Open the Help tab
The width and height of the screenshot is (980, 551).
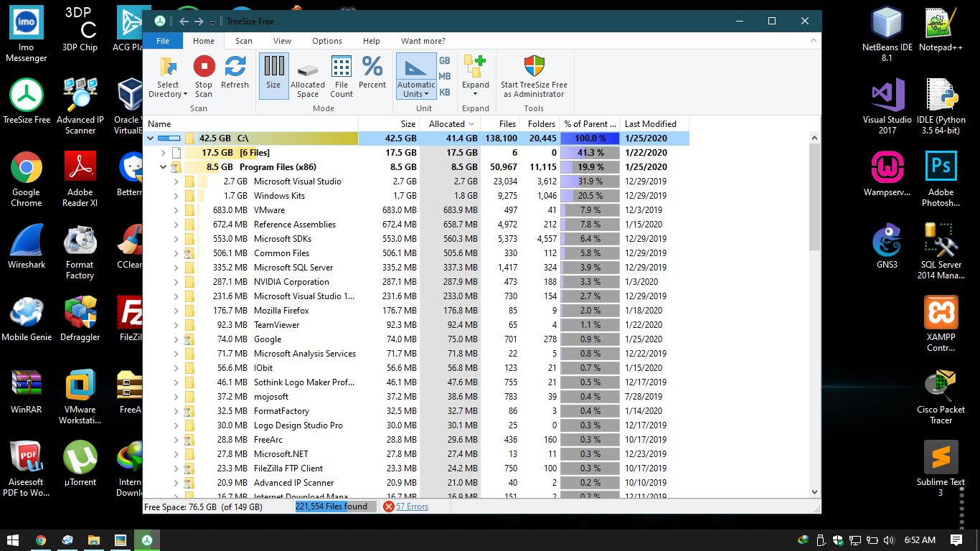click(x=372, y=41)
